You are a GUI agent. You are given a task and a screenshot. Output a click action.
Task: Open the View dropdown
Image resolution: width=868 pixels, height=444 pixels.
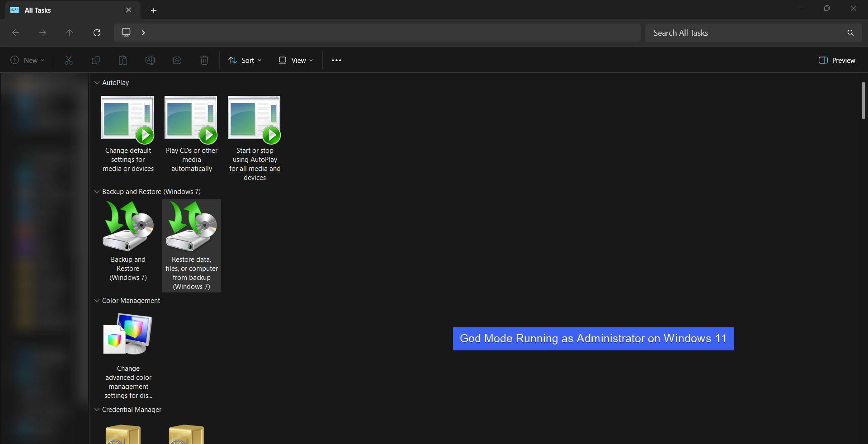(x=296, y=60)
